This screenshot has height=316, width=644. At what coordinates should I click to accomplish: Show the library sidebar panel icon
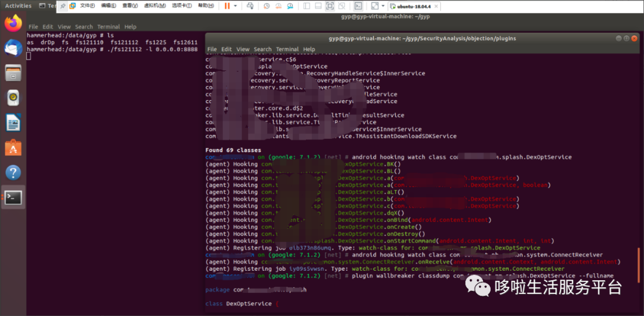(x=306, y=6)
